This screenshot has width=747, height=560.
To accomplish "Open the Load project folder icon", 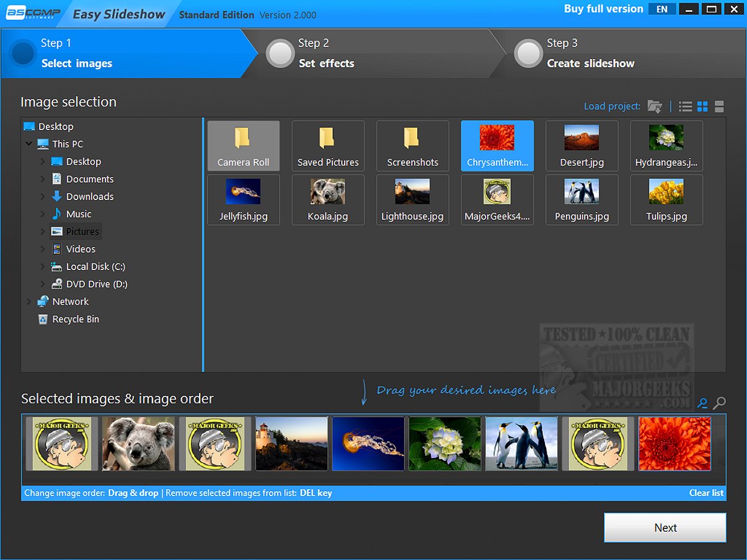I will pyautogui.click(x=655, y=106).
